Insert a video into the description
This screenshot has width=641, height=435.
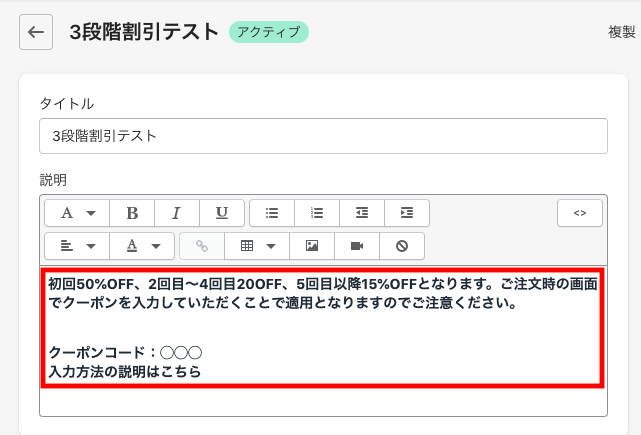coord(357,246)
